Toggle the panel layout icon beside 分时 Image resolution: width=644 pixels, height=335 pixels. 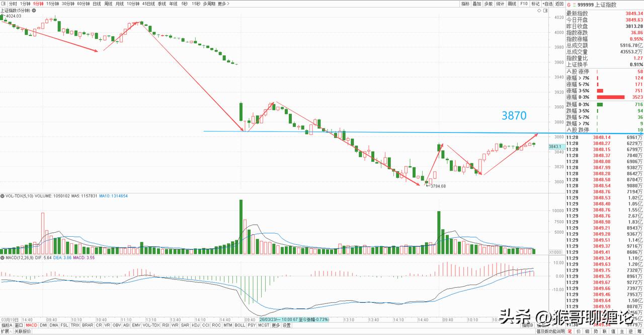click(4, 4)
